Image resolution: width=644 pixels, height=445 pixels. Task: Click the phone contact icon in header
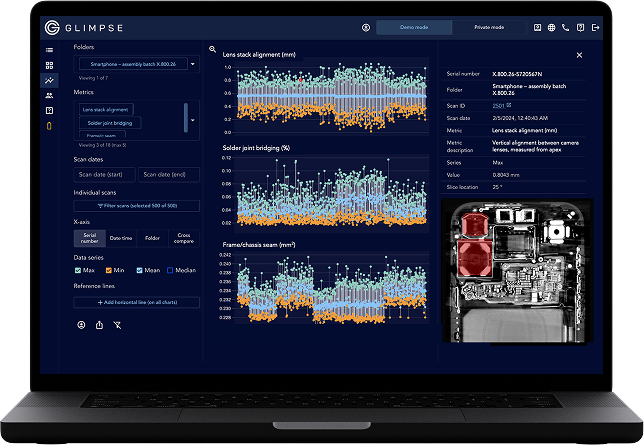coord(566,28)
